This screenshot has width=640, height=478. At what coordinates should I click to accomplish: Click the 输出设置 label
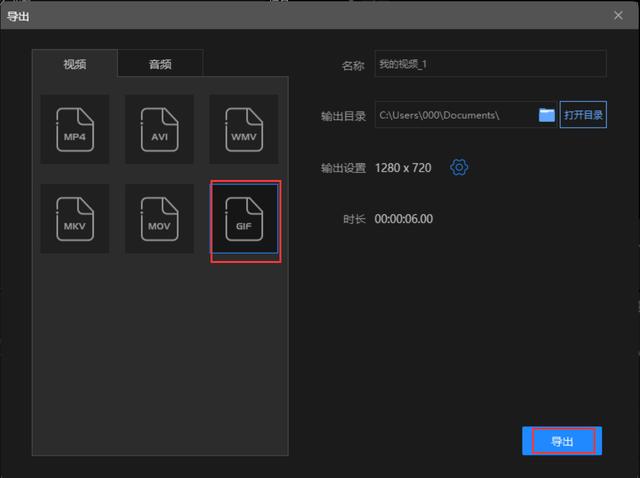pyautogui.click(x=343, y=167)
